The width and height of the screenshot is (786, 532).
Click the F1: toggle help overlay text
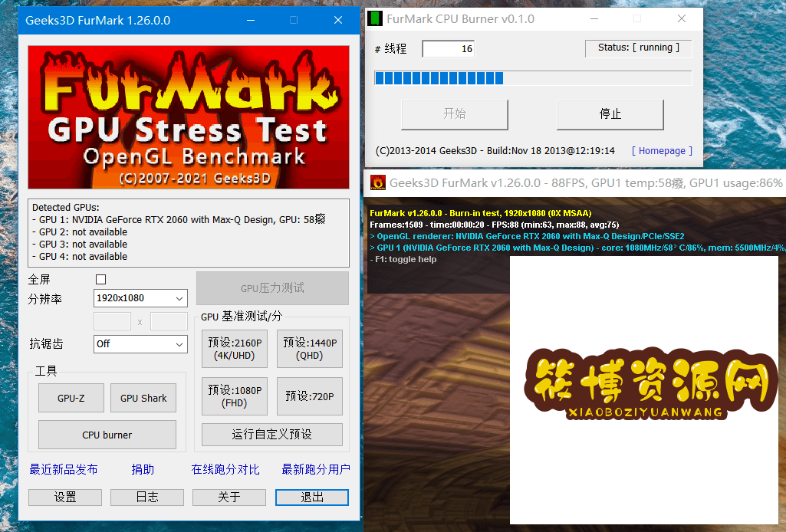403,260
